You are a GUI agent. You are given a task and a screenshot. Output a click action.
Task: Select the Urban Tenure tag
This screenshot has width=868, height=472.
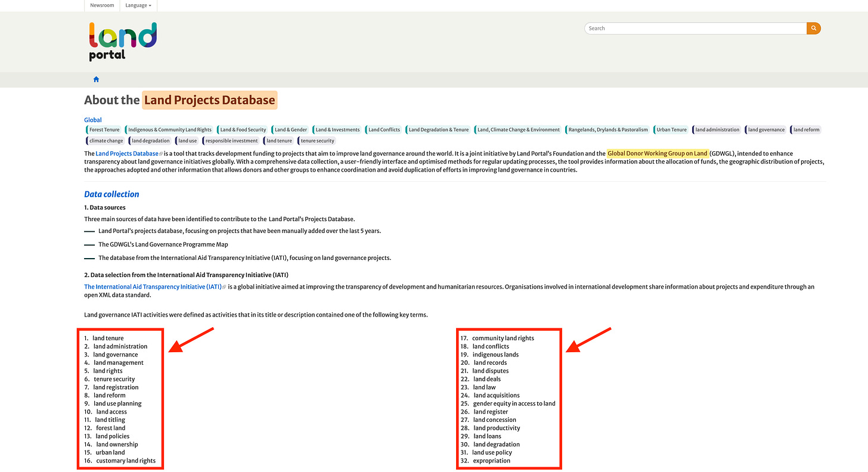coord(671,129)
